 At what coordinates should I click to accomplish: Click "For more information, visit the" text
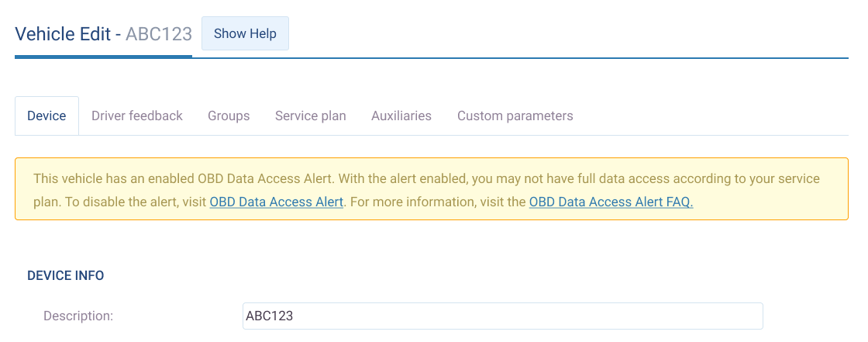437,202
